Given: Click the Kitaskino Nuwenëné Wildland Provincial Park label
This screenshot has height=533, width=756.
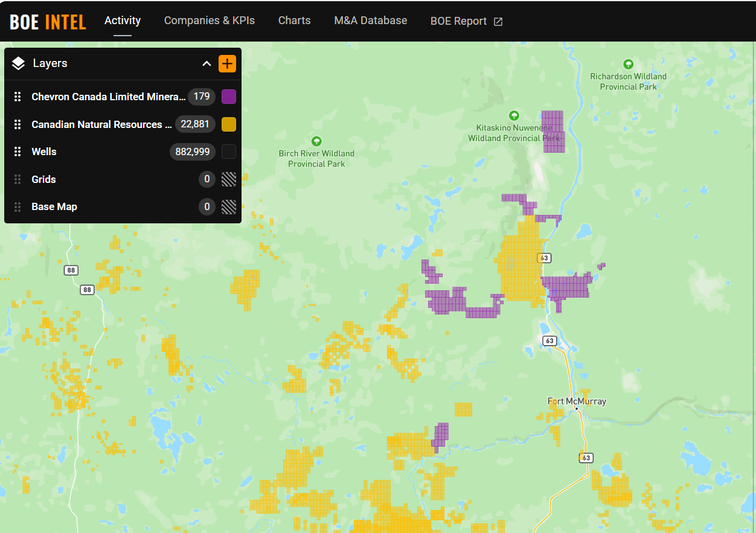Looking at the screenshot, I should tap(514, 133).
